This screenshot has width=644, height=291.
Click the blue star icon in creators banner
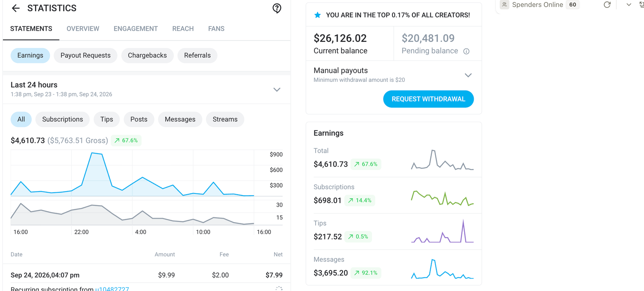[318, 15]
